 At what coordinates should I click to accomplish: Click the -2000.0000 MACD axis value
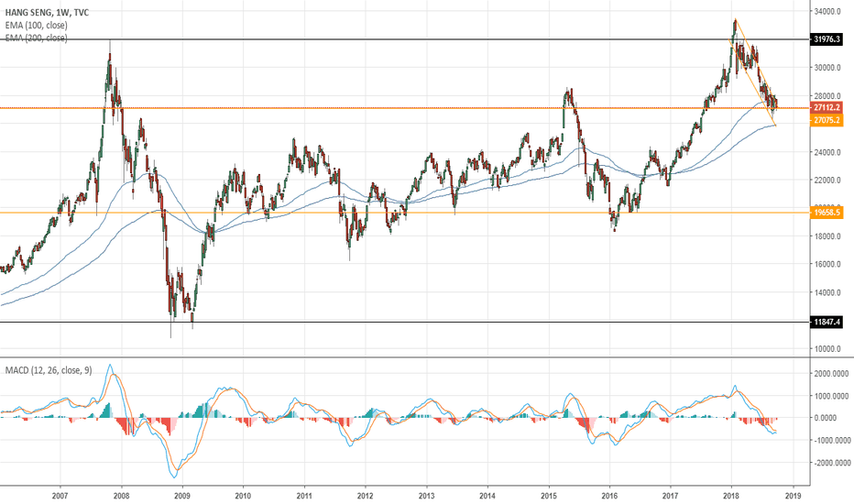pos(832,463)
